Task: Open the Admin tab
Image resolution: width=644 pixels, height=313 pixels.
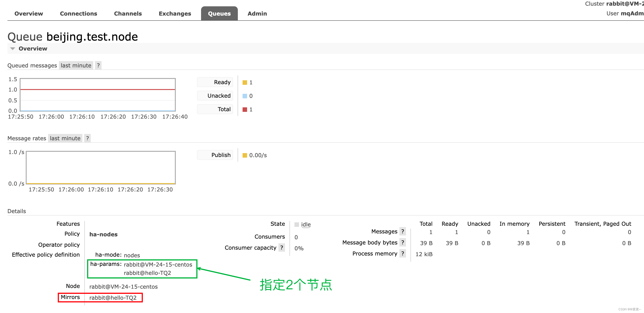Action: 257,14
